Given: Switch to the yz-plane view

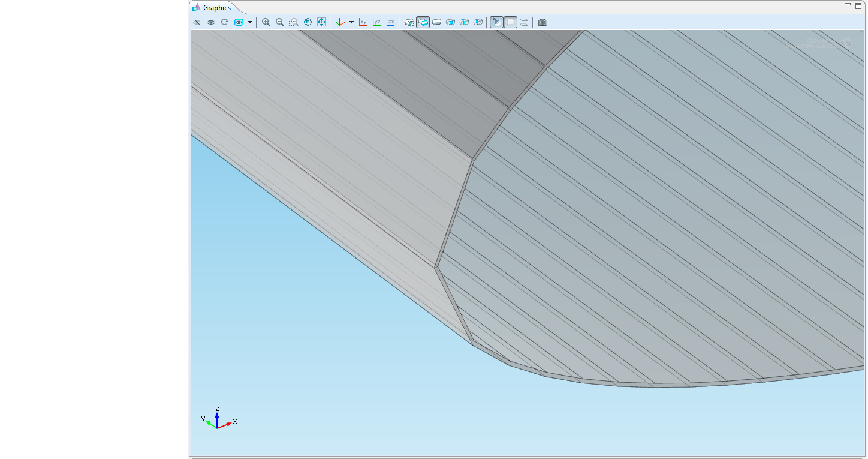Looking at the screenshot, I should [x=376, y=22].
